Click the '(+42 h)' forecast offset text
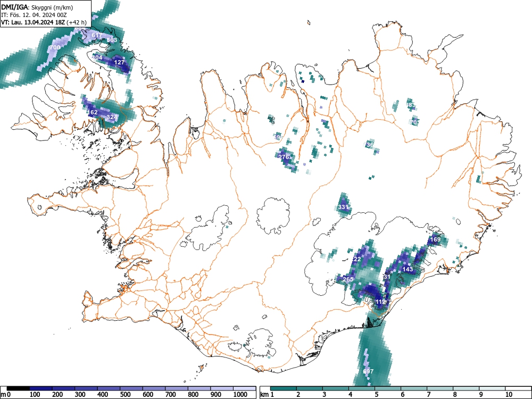 coord(77,22)
